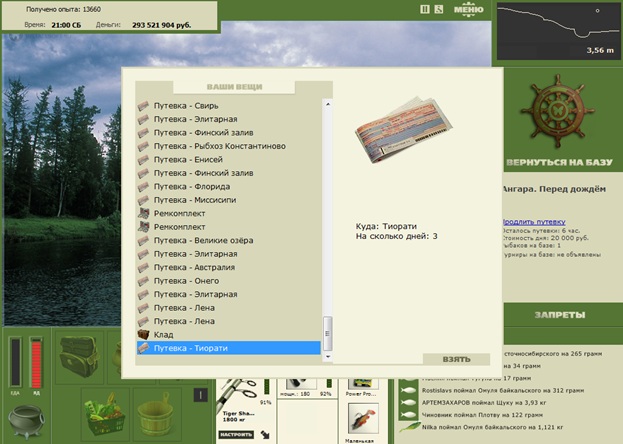The width and height of the screenshot is (623, 444).
Task: Click the wooden bucket icon
Action: (x=156, y=415)
